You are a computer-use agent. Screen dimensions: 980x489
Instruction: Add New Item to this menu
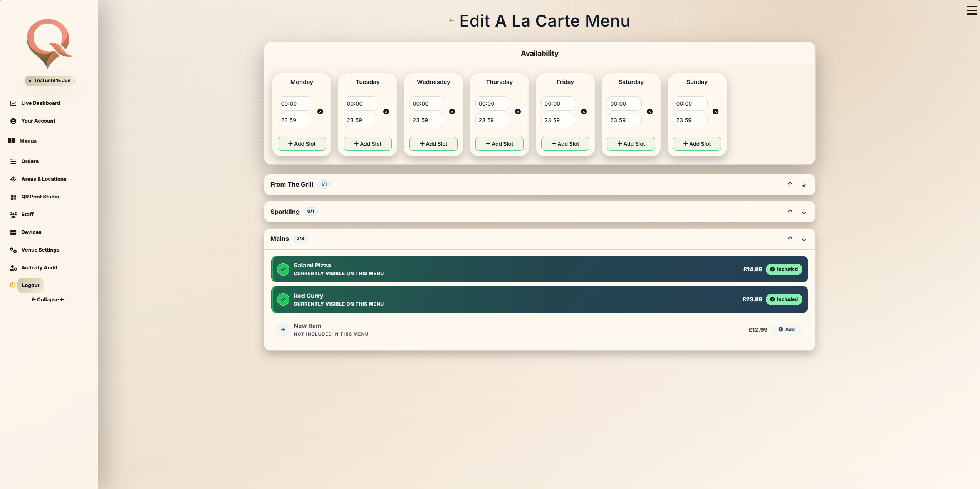[786, 330]
